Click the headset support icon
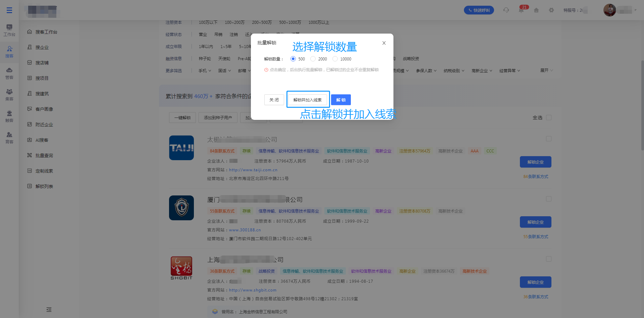Viewport: 644px width, 318px height. pyautogui.click(x=506, y=10)
